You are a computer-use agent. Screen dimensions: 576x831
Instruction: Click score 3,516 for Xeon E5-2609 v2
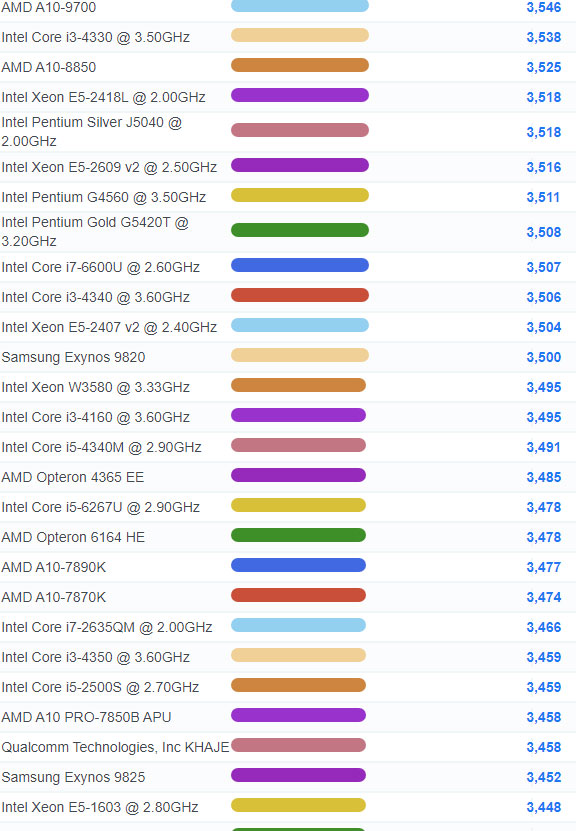pos(544,167)
